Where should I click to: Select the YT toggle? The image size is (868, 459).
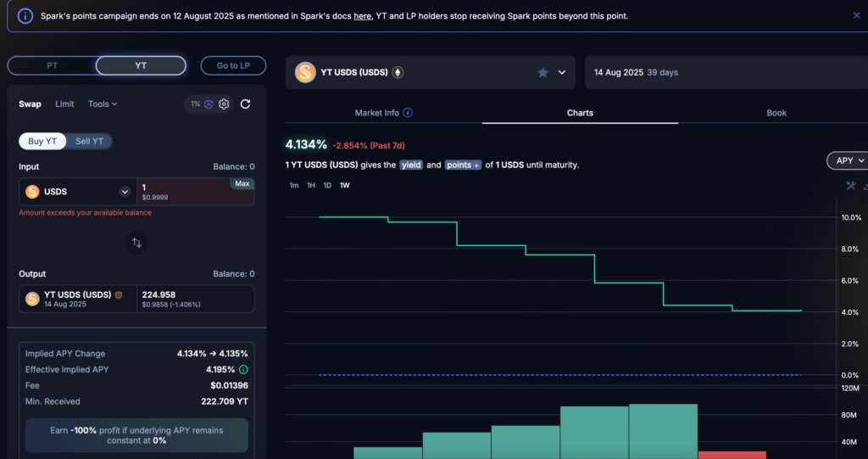141,65
